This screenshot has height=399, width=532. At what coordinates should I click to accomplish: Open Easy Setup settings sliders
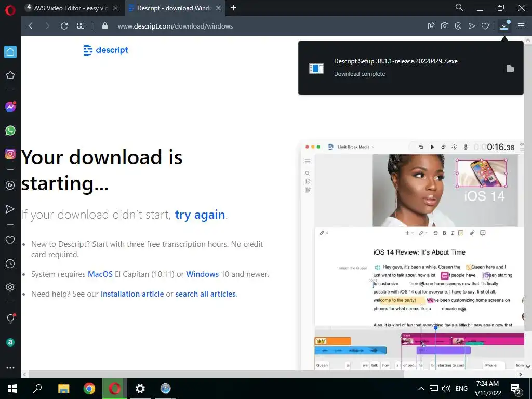521,26
